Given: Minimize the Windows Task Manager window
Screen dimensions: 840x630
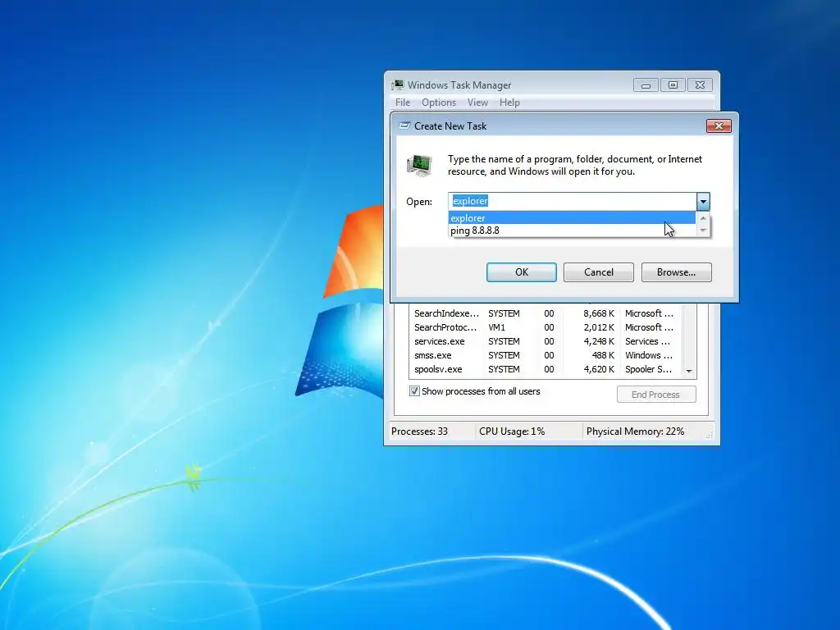Looking at the screenshot, I should [x=646, y=85].
